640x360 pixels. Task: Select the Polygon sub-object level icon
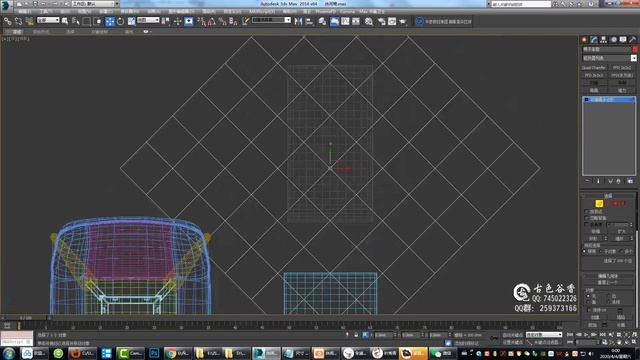(616, 203)
